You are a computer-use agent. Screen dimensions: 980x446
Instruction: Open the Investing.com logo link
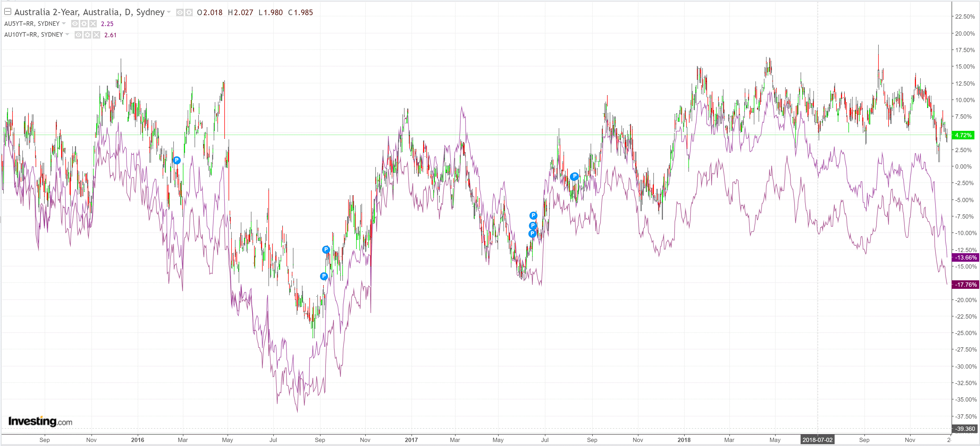click(40, 421)
